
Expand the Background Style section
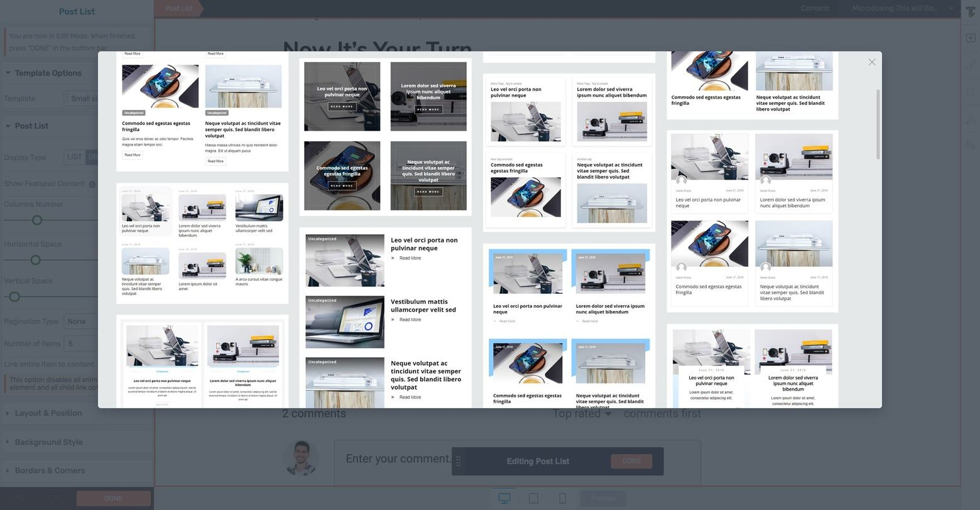pyautogui.click(x=48, y=442)
